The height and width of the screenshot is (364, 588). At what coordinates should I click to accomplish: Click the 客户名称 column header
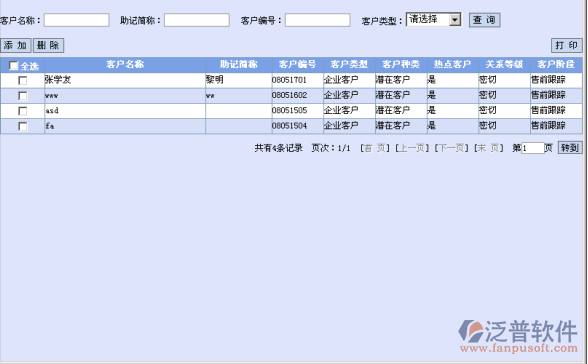(x=125, y=64)
